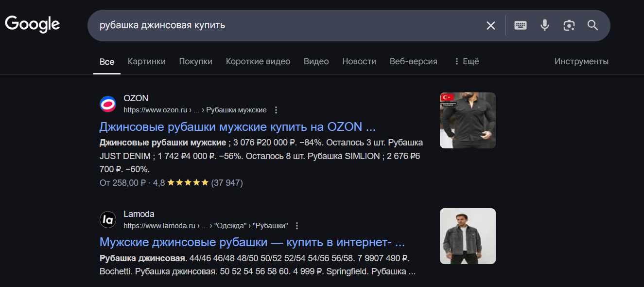Start voice search with microphone icon
This screenshot has height=287, width=644.
pos(545,25)
